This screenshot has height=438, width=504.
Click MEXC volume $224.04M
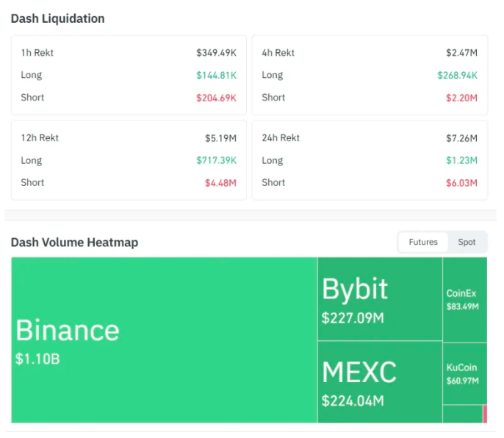tap(353, 401)
